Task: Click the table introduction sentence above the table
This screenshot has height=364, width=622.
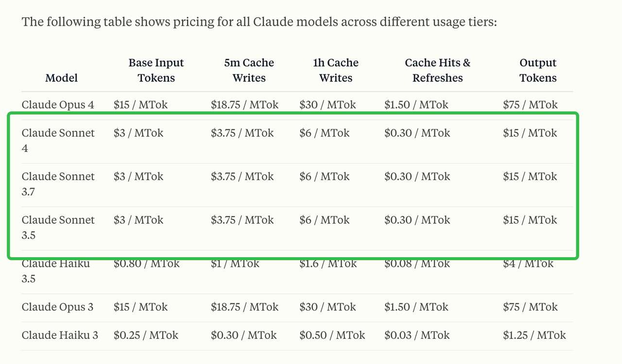Action: [259, 22]
